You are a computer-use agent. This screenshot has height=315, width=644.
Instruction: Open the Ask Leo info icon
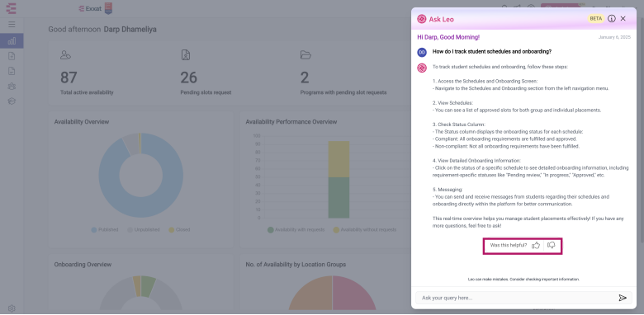point(612,19)
